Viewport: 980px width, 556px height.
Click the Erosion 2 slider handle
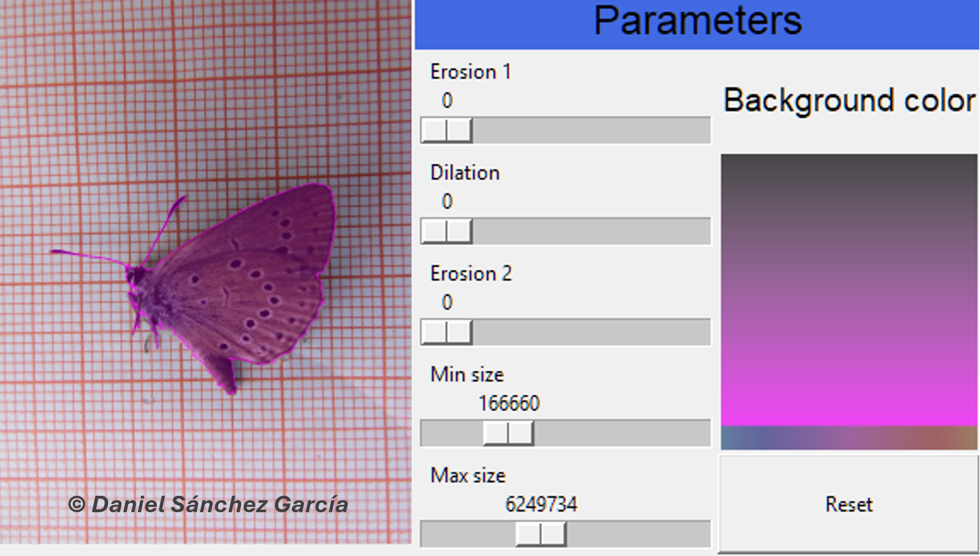point(447,332)
